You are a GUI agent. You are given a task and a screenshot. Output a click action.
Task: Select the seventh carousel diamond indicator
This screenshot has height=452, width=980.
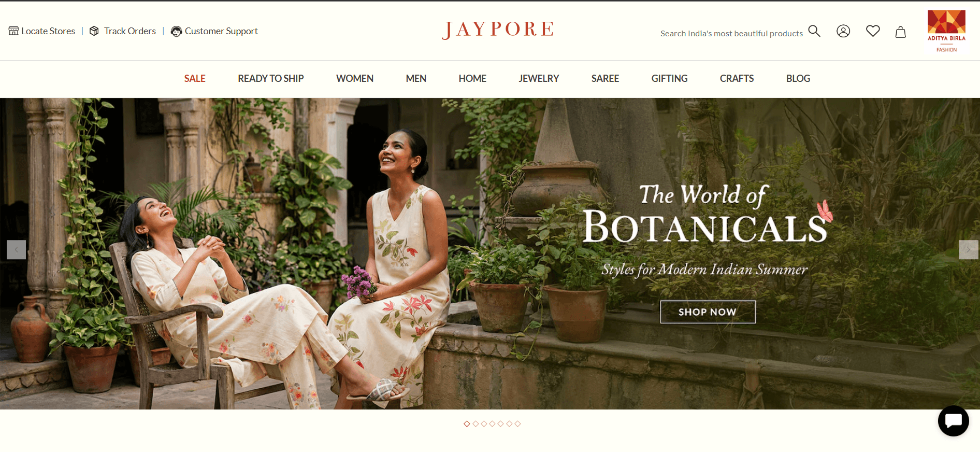[x=517, y=424]
